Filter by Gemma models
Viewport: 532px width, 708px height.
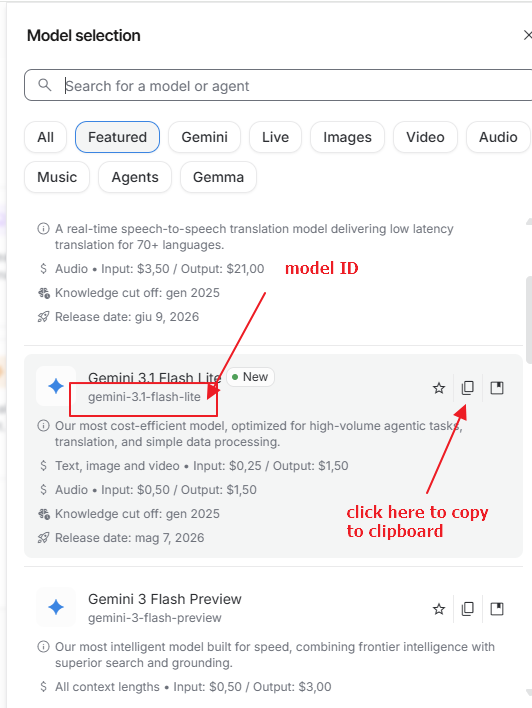coord(219,177)
